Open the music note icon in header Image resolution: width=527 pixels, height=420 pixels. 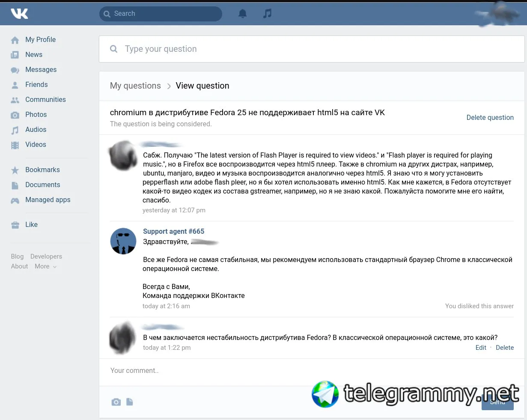267,14
